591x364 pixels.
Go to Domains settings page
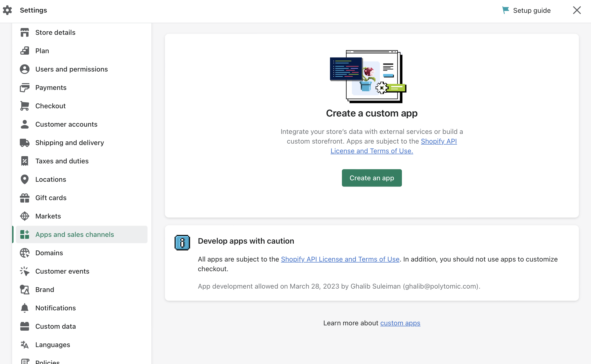tap(49, 253)
